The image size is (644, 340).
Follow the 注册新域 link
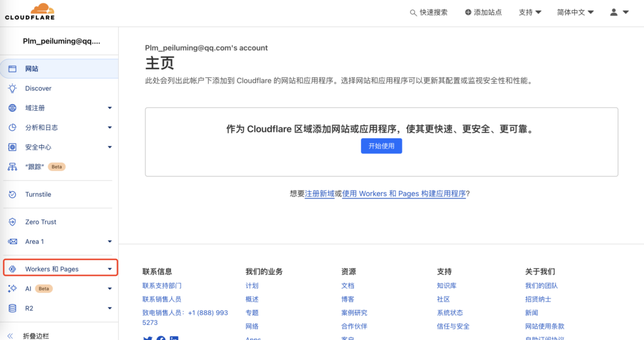[319, 194]
